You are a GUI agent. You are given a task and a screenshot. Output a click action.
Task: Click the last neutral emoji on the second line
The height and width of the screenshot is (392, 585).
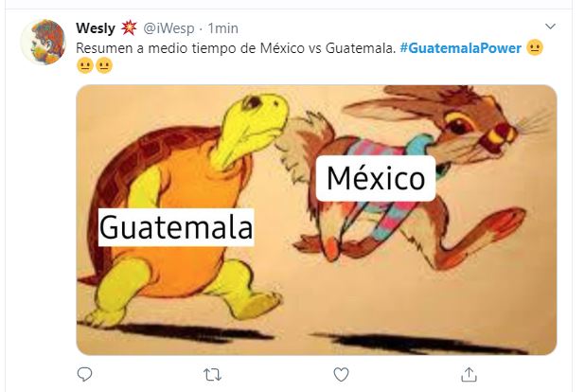tap(104, 65)
